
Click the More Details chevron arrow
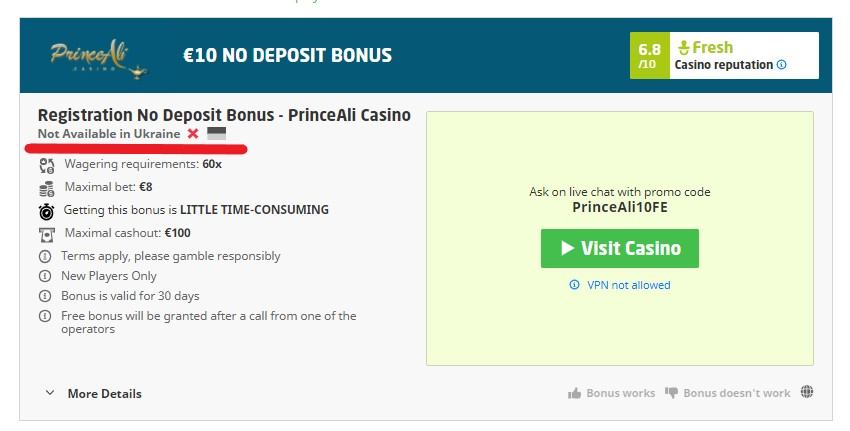click(50, 393)
